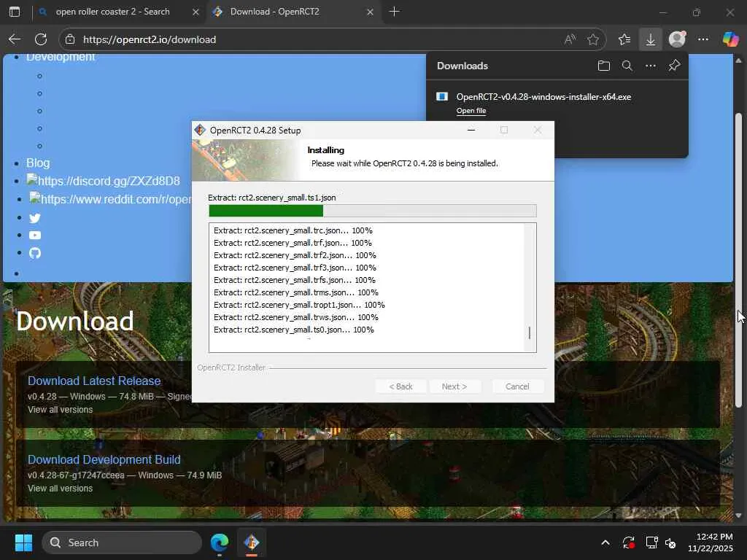
Task: Click the taskbar Search box
Action: coord(122,542)
